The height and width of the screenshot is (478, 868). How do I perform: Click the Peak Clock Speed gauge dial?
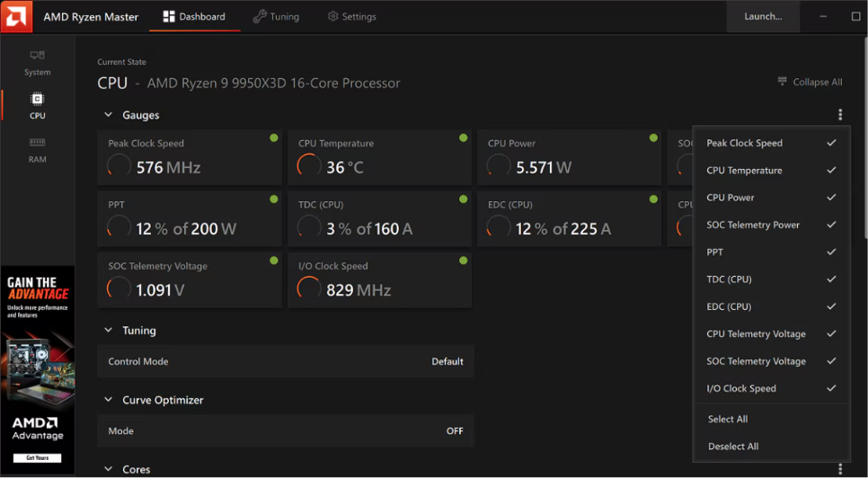click(x=119, y=166)
